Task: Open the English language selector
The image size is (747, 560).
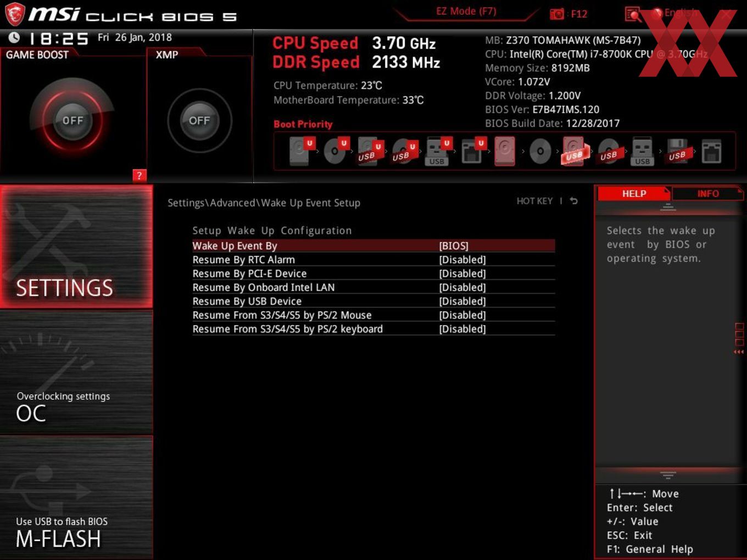Action: pos(675,13)
